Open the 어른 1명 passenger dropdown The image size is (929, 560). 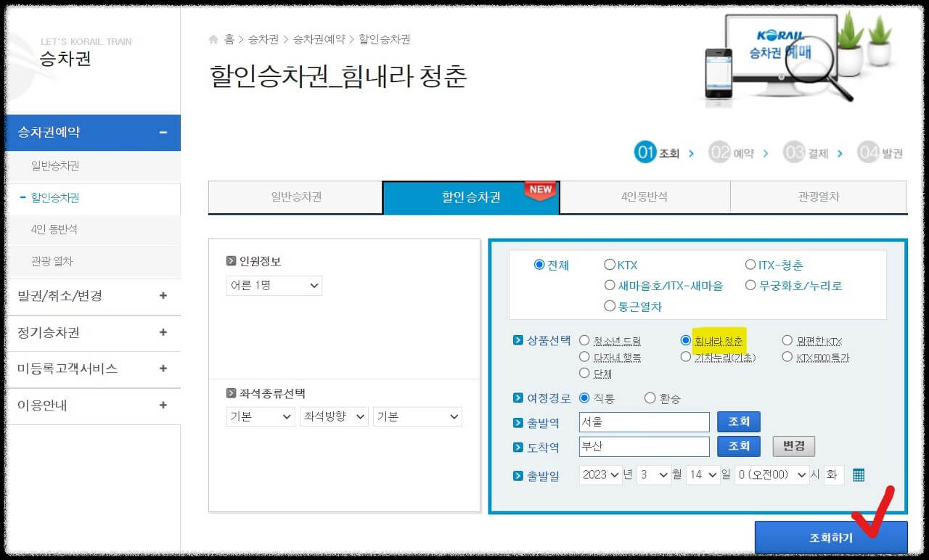click(274, 286)
